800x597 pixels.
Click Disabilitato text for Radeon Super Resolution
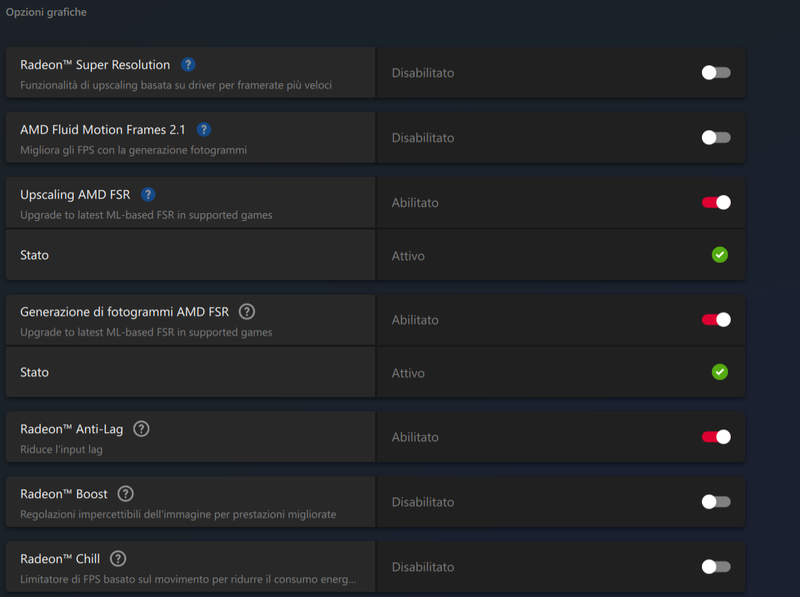[422, 73]
